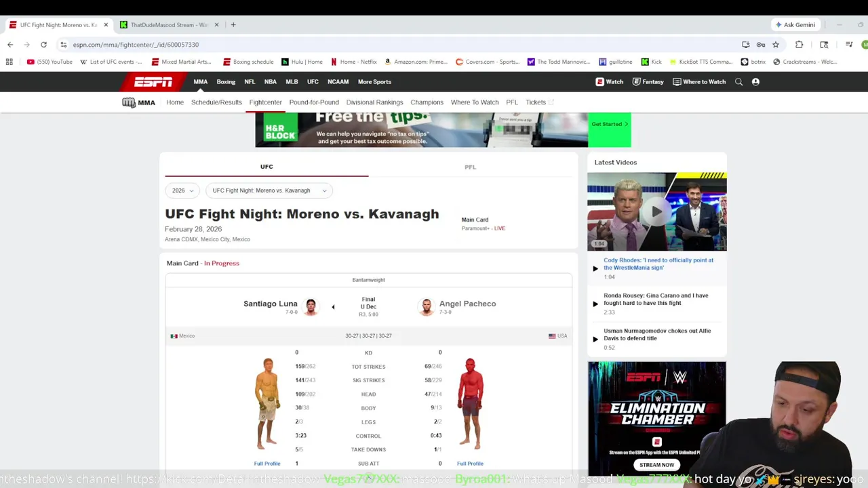Bookmark this page with the star icon

tap(776, 45)
